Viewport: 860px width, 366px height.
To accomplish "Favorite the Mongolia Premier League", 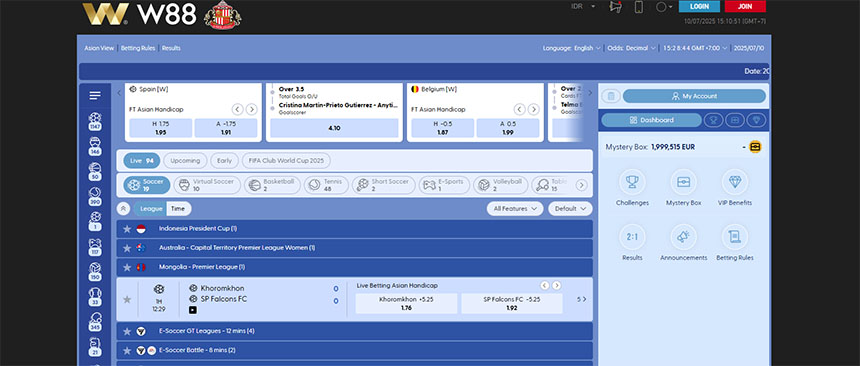I will click(127, 267).
